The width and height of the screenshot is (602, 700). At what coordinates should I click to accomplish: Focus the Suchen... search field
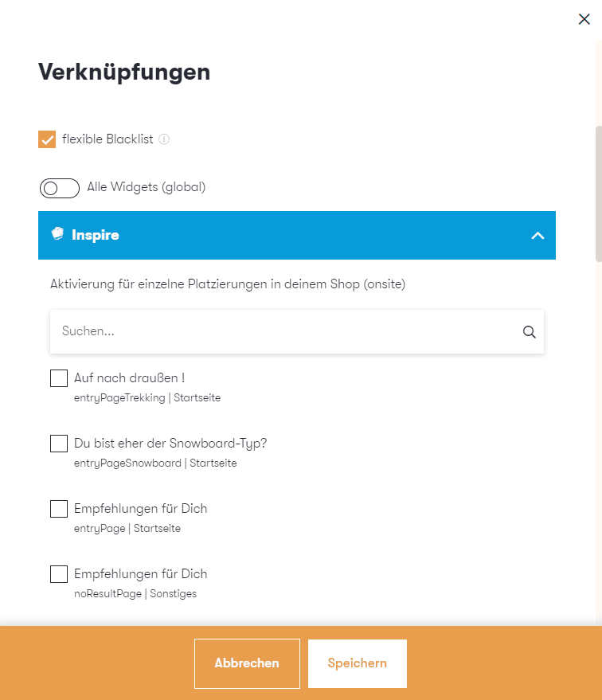287,331
